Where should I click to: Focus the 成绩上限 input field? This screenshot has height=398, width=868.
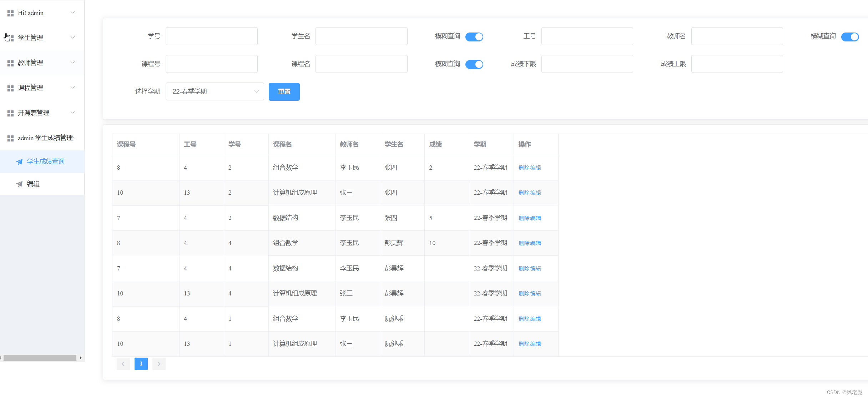(x=737, y=64)
